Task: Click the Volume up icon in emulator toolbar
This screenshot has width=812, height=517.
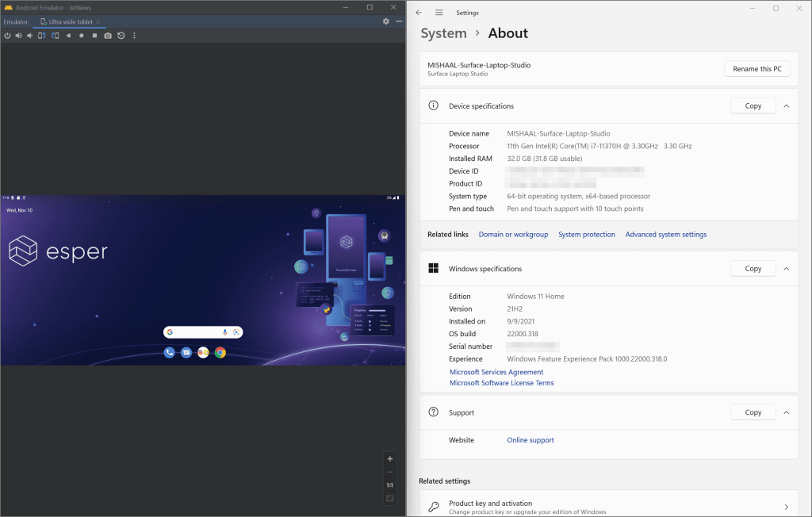Action: pos(18,35)
